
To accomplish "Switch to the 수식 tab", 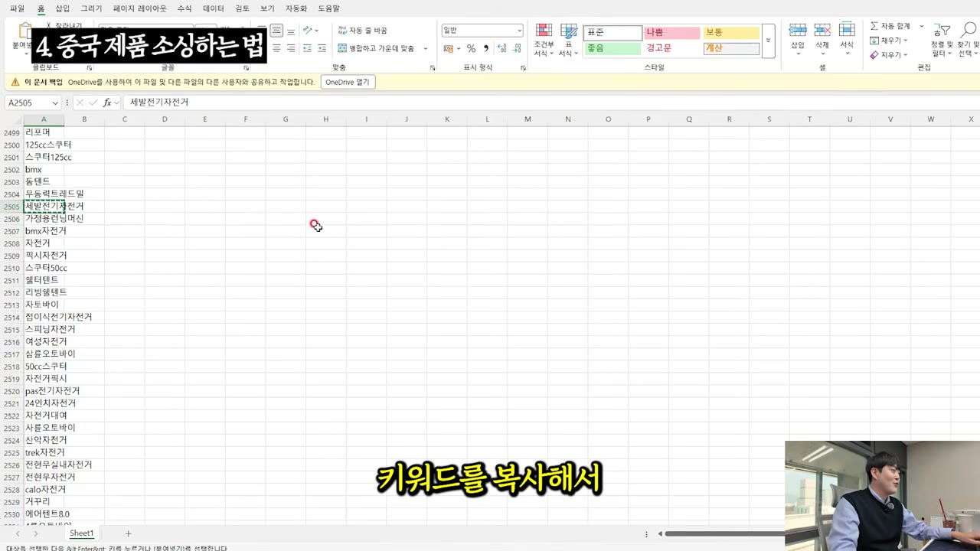I will tap(185, 8).
